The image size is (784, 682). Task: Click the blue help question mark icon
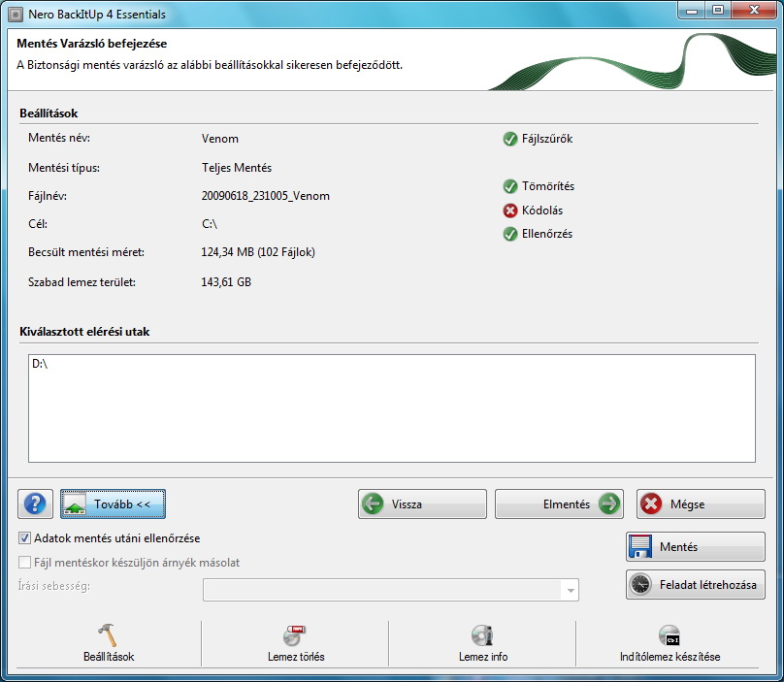click(35, 504)
